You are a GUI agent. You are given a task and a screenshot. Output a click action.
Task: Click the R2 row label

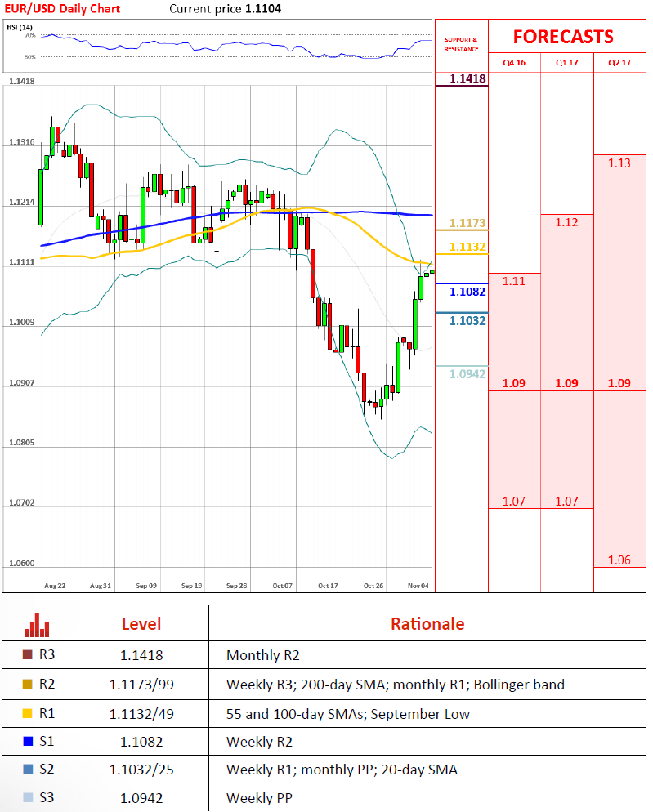coord(47,684)
